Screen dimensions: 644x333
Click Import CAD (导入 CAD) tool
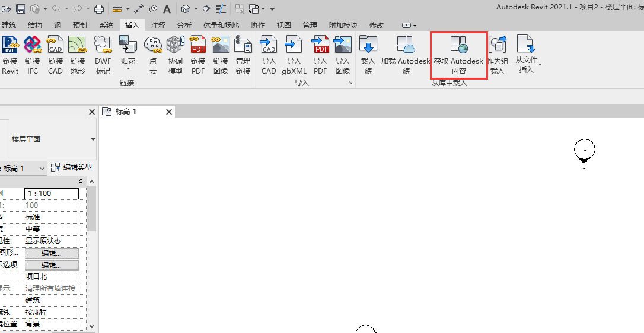click(269, 55)
